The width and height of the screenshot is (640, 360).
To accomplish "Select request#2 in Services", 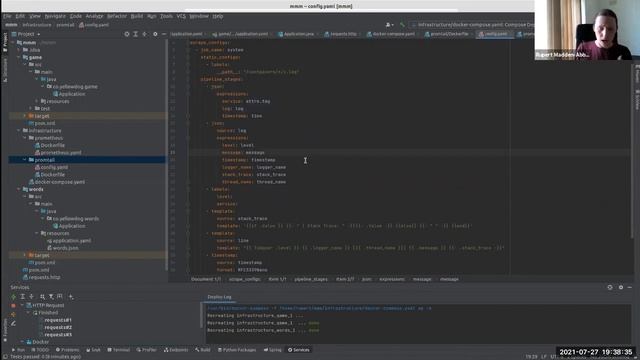I will (58, 328).
